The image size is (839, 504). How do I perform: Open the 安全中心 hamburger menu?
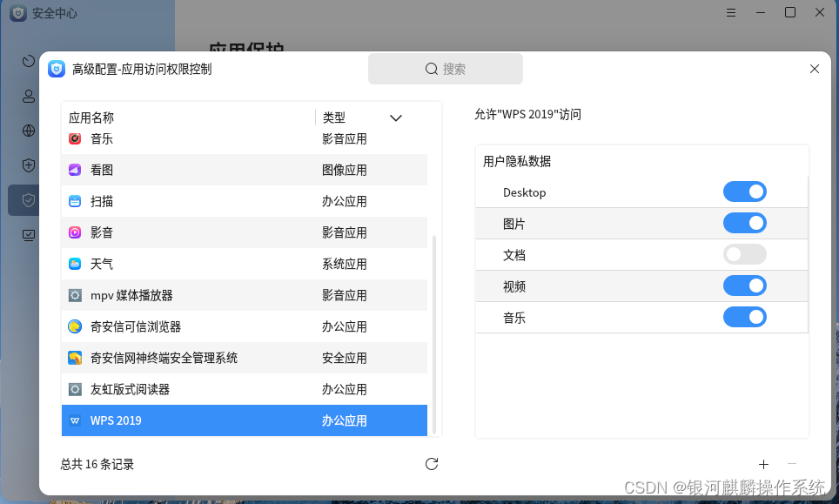pyautogui.click(x=731, y=12)
